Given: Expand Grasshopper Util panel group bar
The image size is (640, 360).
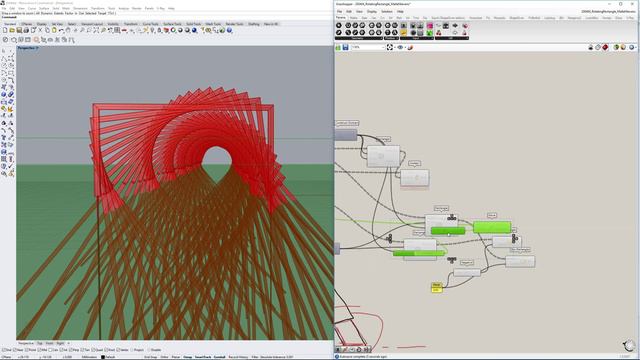Looking at the screenshot, I should (x=452, y=38).
